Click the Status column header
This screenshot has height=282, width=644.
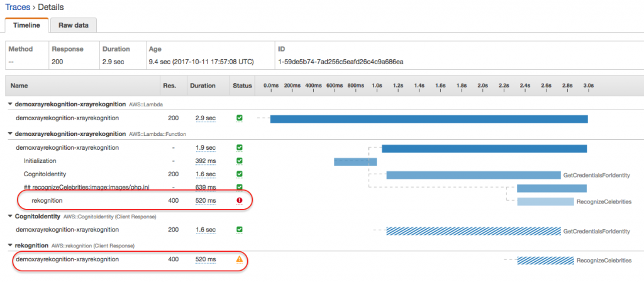tap(242, 86)
